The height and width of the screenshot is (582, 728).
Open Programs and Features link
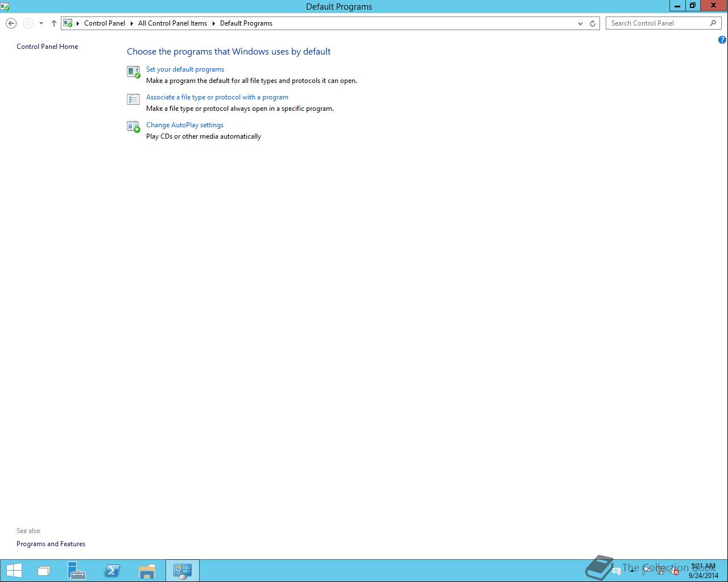coord(51,544)
